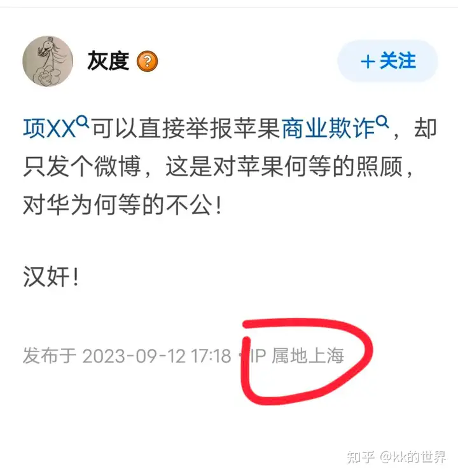This screenshot has height=476, width=458.
Task: Open the 灰度 username profile
Action: [108, 61]
